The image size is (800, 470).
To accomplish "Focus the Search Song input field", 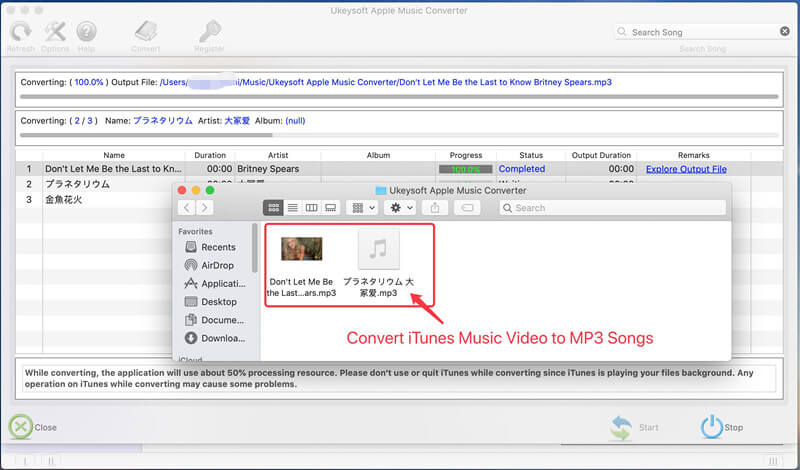I will (x=703, y=32).
